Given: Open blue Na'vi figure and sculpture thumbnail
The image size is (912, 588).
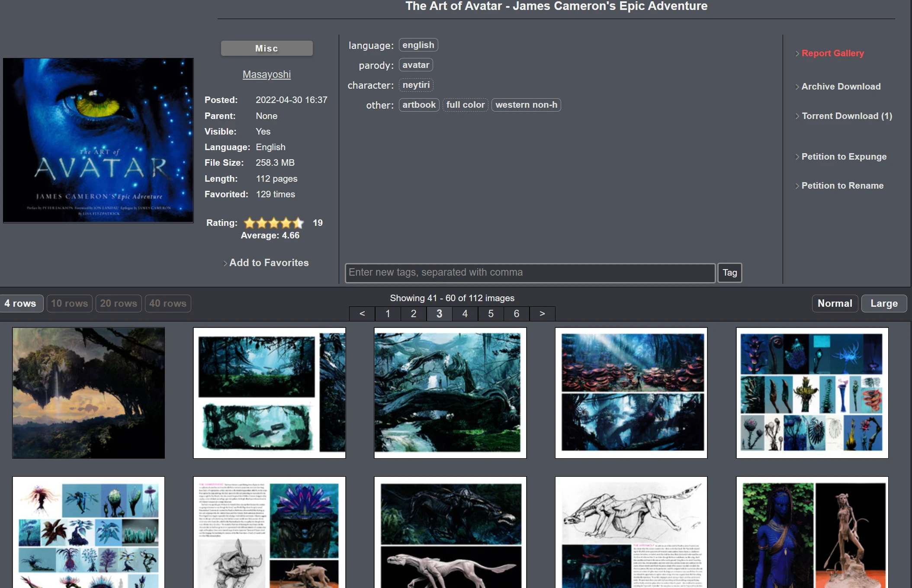Looking at the screenshot, I should [x=812, y=532].
